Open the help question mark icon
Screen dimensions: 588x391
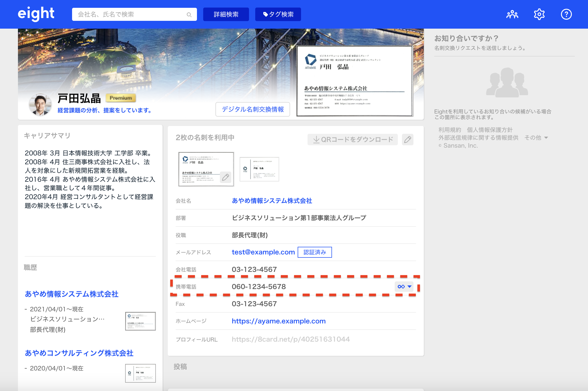coord(566,14)
